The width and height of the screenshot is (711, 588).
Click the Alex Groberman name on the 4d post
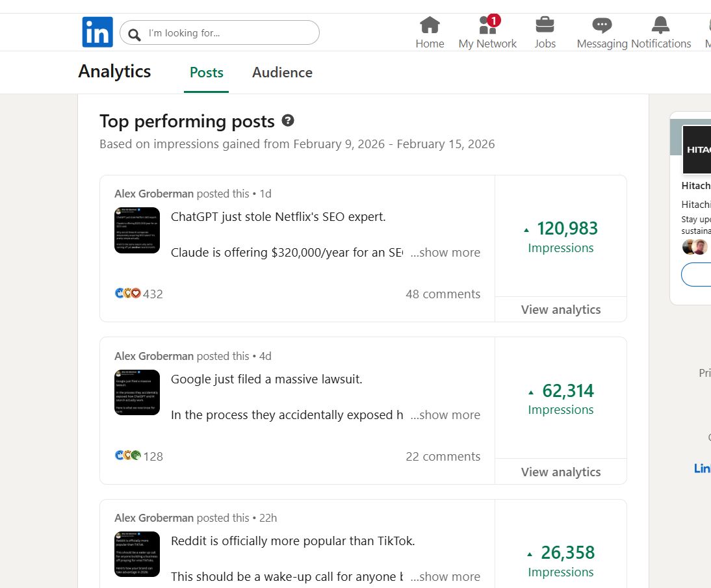pyautogui.click(x=154, y=356)
